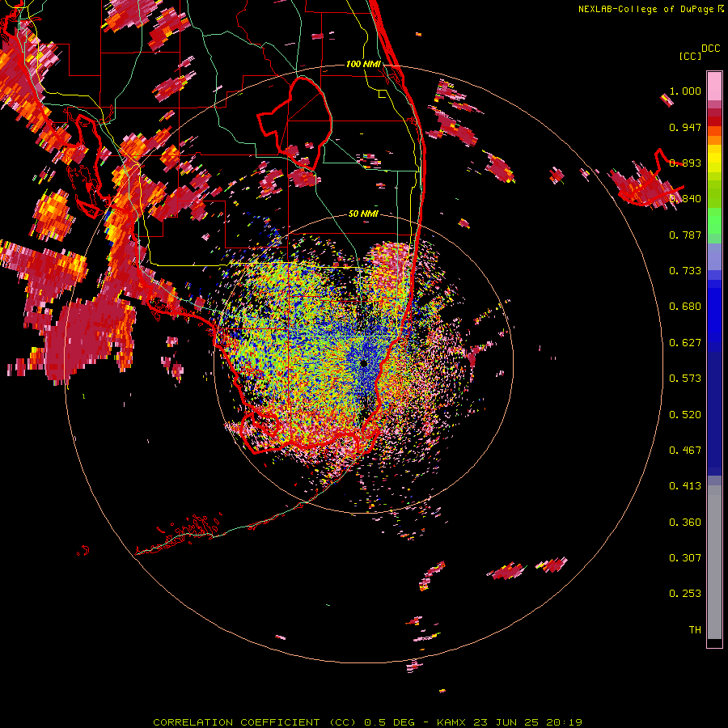The height and width of the screenshot is (728, 728).
Task: Select the 0.680 scale value
Action: 685,307
